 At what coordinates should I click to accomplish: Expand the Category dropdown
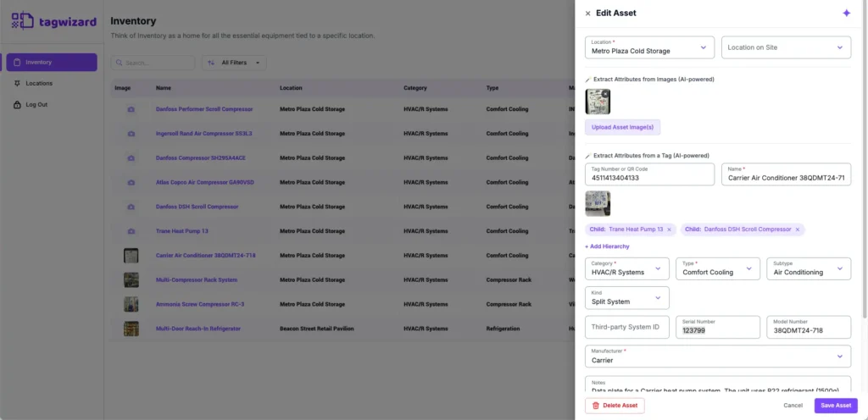627,268
